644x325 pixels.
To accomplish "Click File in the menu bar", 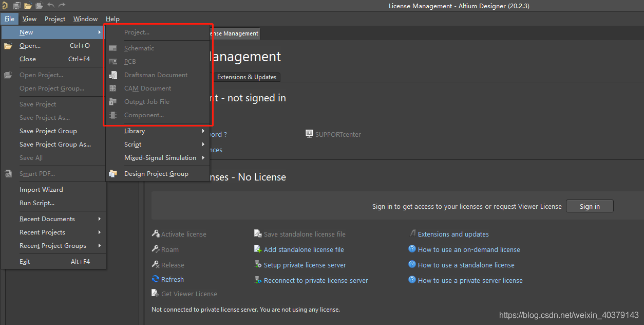I will (9, 19).
